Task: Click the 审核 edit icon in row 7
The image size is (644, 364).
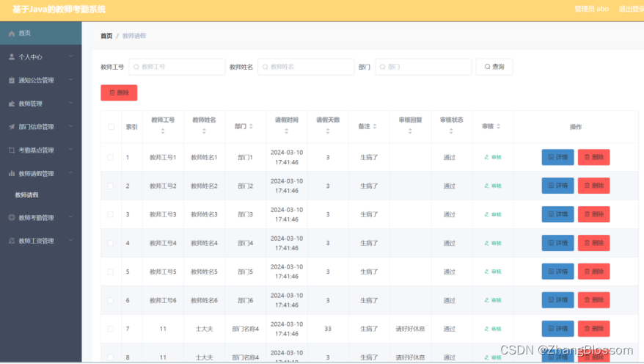Action: point(487,329)
